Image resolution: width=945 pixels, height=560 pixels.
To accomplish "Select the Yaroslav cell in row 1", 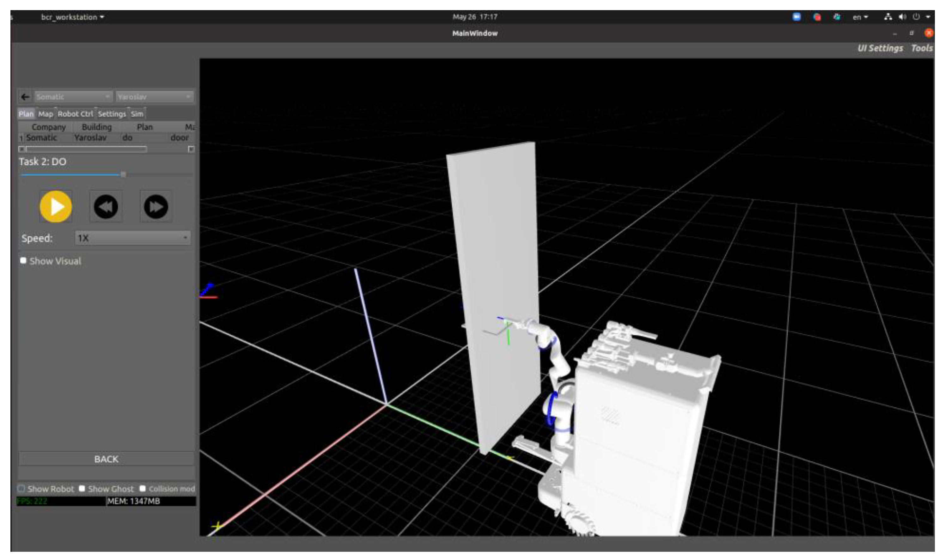I will coord(97,138).
